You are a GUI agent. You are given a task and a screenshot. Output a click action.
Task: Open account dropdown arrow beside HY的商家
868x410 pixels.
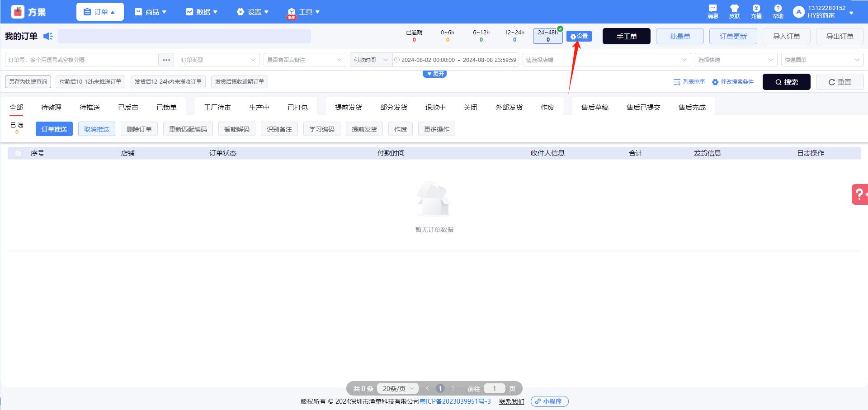point(851,13)
